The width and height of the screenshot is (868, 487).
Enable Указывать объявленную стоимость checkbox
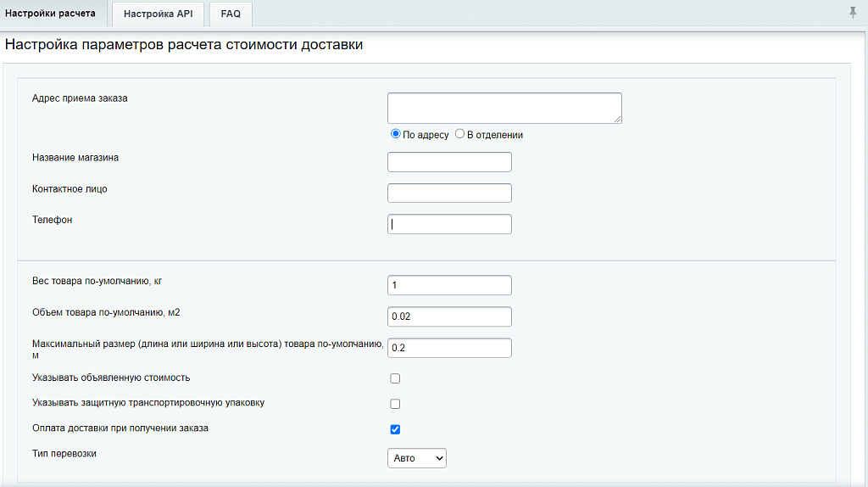[395, 378]
